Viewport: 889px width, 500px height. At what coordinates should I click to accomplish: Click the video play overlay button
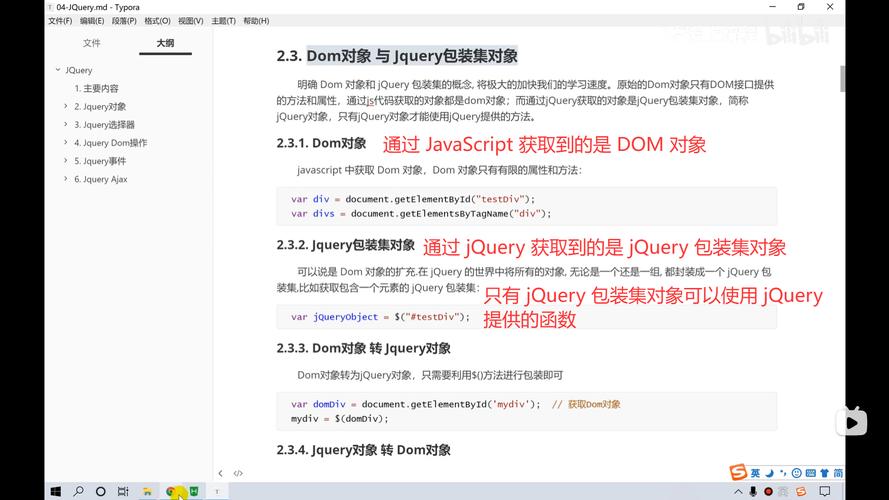852,422
